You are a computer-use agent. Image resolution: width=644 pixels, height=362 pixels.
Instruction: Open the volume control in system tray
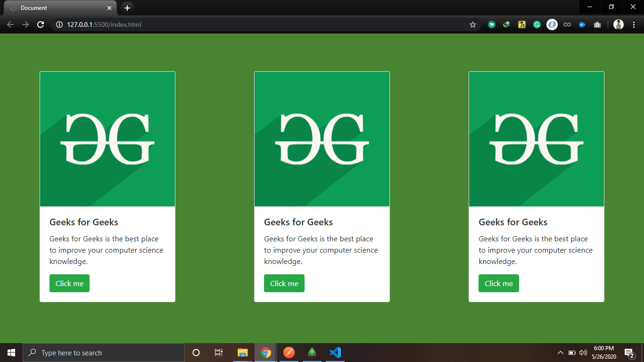pyautogui.click(x=583, y=353)
